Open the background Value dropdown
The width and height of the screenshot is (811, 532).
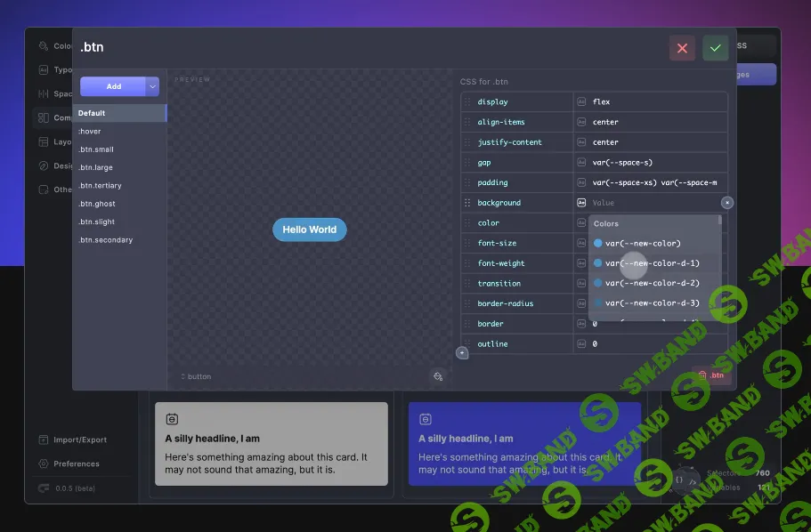tap(650, 202)
